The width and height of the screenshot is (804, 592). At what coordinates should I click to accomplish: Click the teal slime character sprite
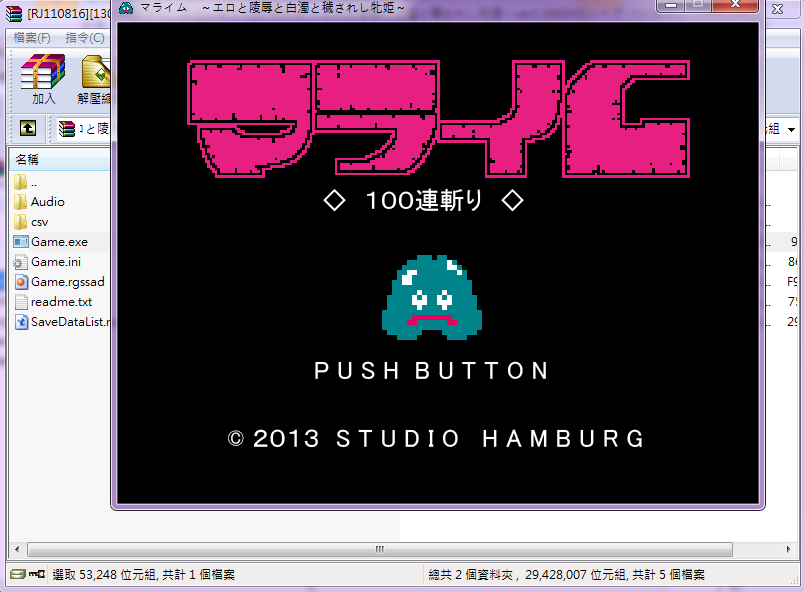pyautogui.click(x=432, y=297)
